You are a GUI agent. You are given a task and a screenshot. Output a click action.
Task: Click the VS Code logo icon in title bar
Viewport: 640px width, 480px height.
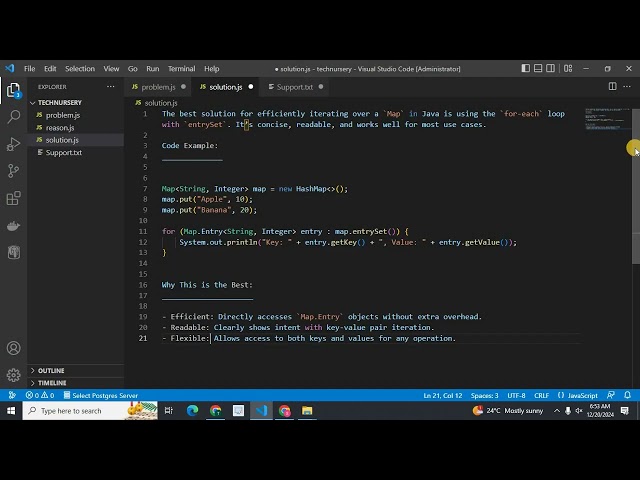(10, 68)
